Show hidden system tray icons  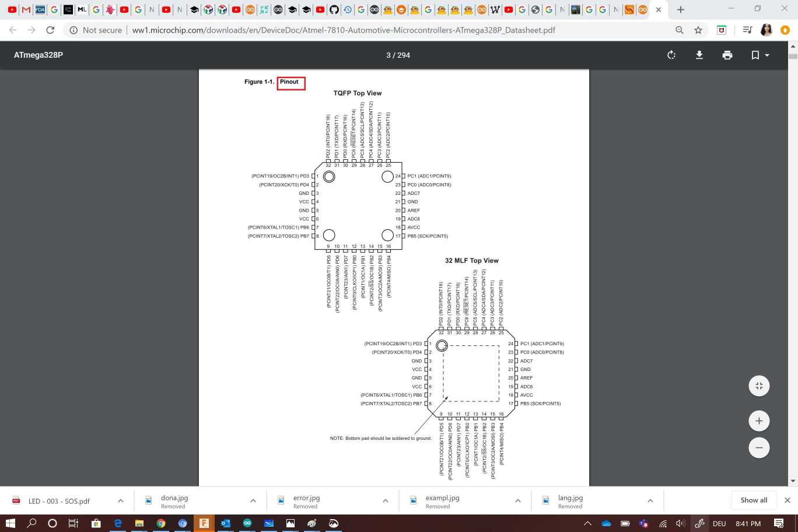(x=587, y=523)
